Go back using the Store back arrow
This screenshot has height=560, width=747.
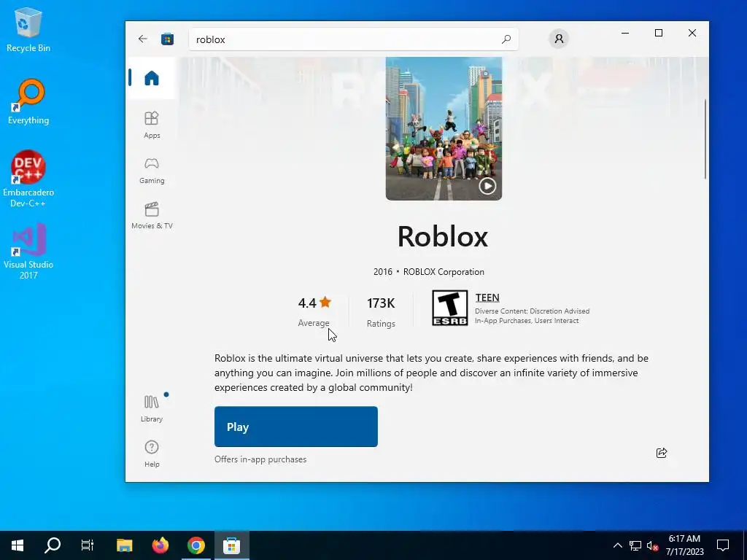pos(142,39)
